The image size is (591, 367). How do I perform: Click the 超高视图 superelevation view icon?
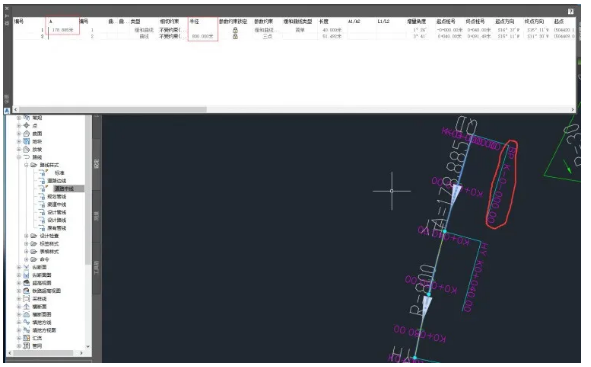click(x=26, y=283)
